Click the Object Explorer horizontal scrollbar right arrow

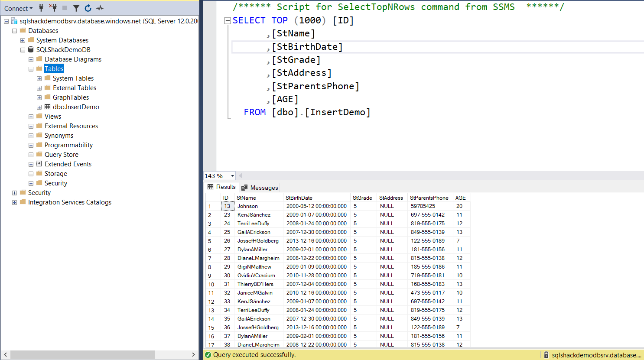[193, 354]
